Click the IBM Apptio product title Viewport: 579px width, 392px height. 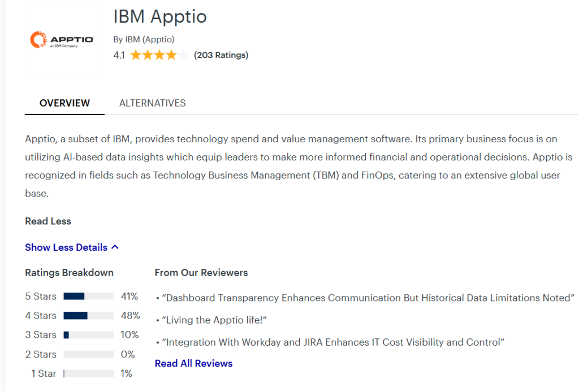click(x=160, y=17)
